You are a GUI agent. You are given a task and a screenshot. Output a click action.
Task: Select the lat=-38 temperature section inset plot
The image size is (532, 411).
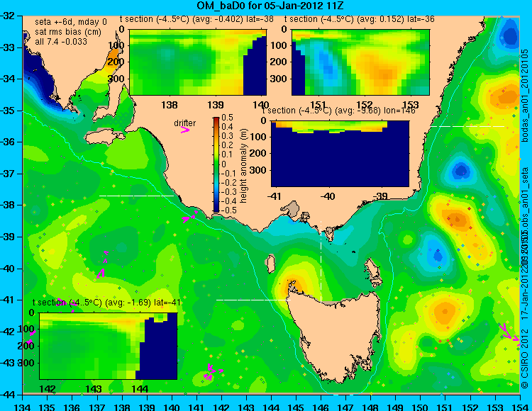pyautogui.click(x=198, y=62)
